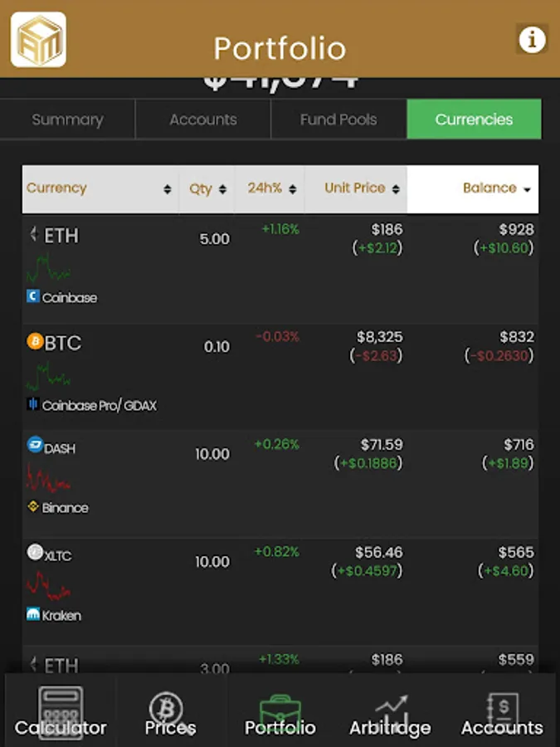Click the Kraken exchange logo
The width and height of the screenshot is (560, 747).
tap(33, 614)
